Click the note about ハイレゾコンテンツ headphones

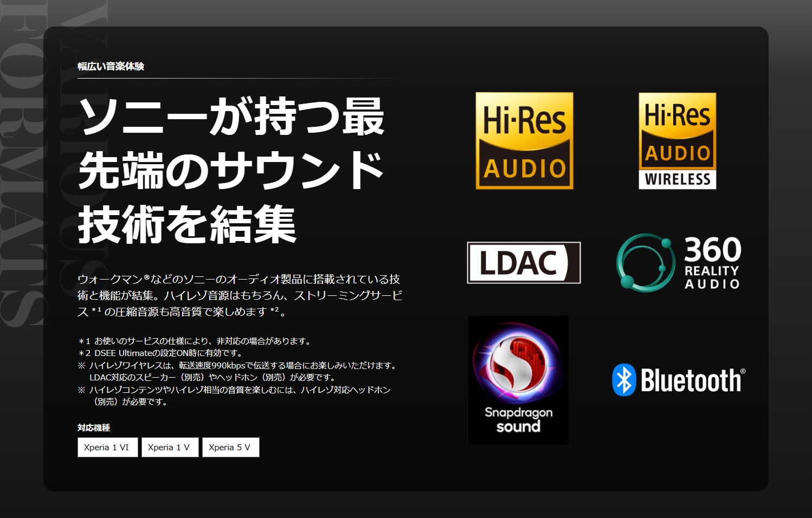(234, 396)
